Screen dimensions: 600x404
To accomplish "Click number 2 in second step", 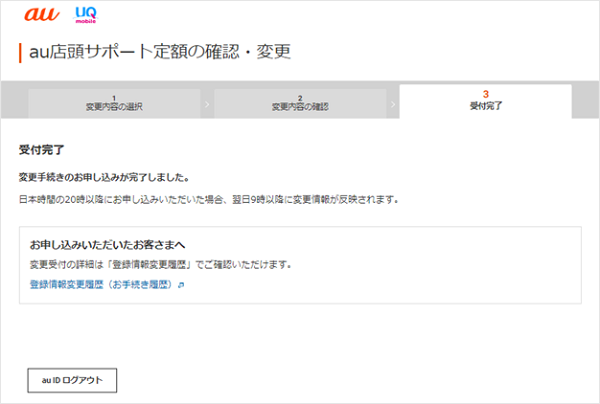I will pyautogui.click(x=300, y=97).
